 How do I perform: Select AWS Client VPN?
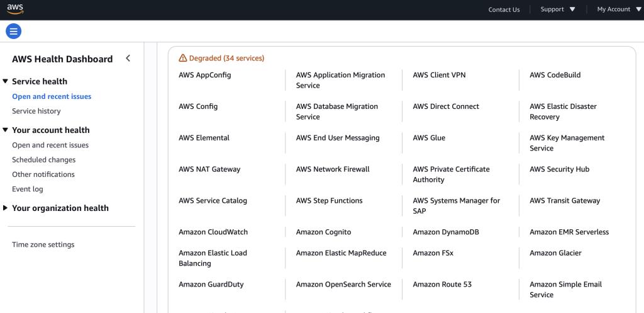[x=439, y=76]
